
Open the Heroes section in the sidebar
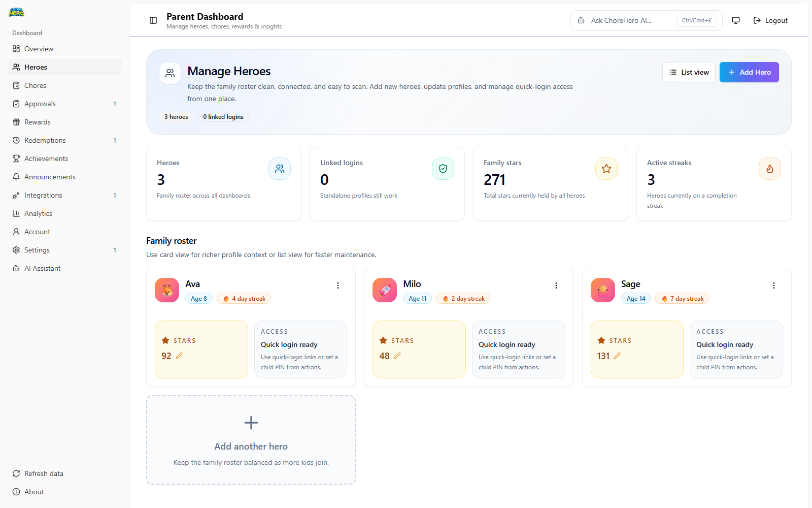(x=36, y=67)
